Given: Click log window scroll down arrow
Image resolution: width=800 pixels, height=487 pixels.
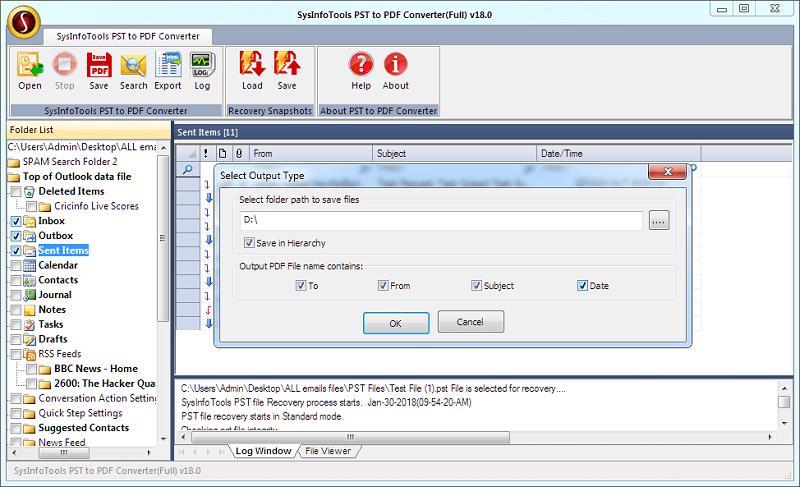Looking at the screenshot, I should [784, 423].
